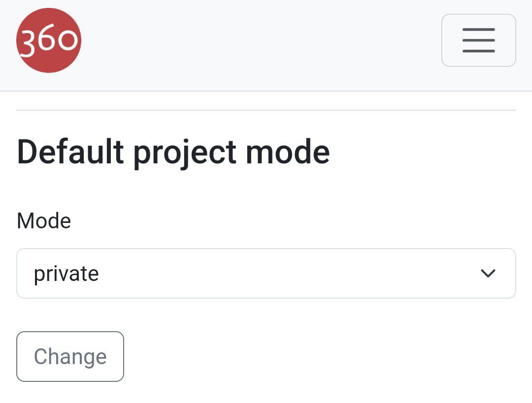Viewport: 532px width, 403px height.
Task: Toggle the collapsed navigation bar
Action: (x=478, y=40)
